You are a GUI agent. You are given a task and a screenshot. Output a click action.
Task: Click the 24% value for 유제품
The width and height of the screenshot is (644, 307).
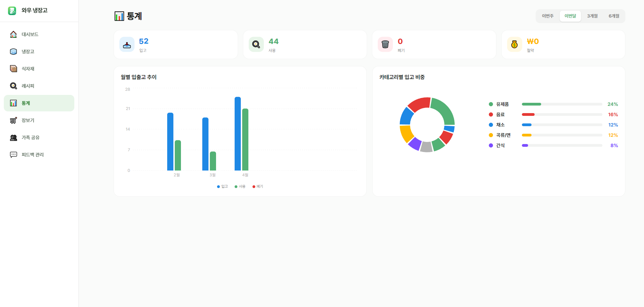coord(613,104)
